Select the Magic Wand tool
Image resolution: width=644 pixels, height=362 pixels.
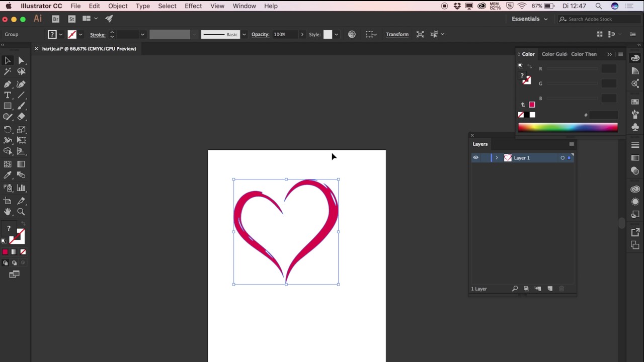pyautogui.click(x=8, y=72)
